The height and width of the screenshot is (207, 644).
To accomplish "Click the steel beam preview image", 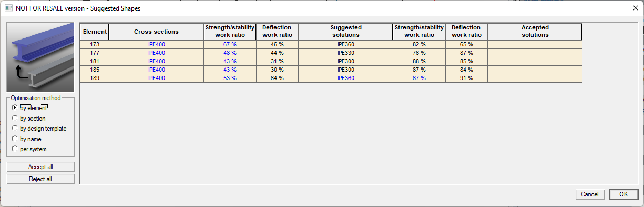I will (x=40, y=57).
